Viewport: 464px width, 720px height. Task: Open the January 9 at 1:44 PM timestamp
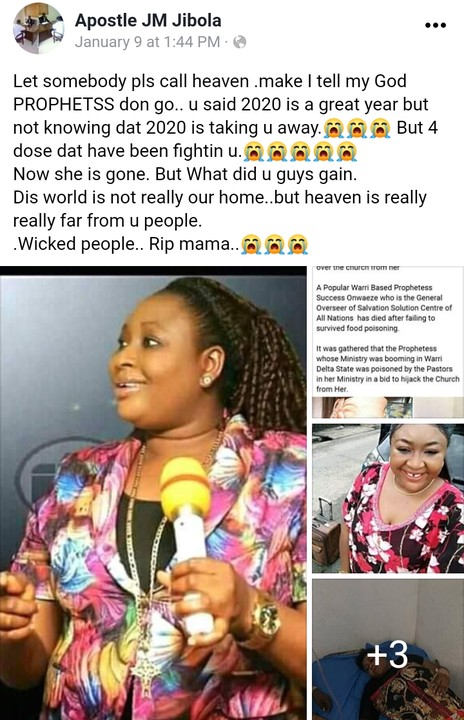tap(147, 42)
